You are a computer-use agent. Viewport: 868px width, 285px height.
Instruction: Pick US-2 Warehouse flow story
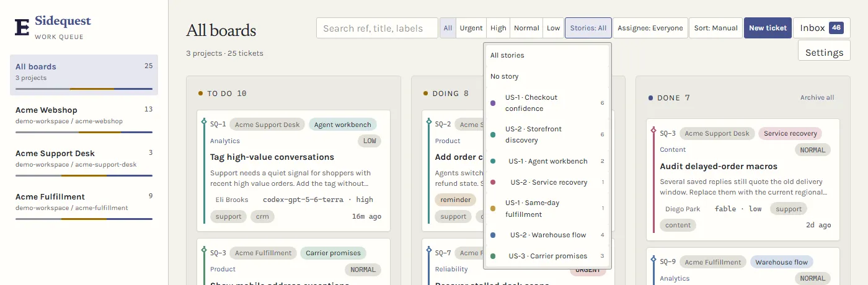point(547,235)
